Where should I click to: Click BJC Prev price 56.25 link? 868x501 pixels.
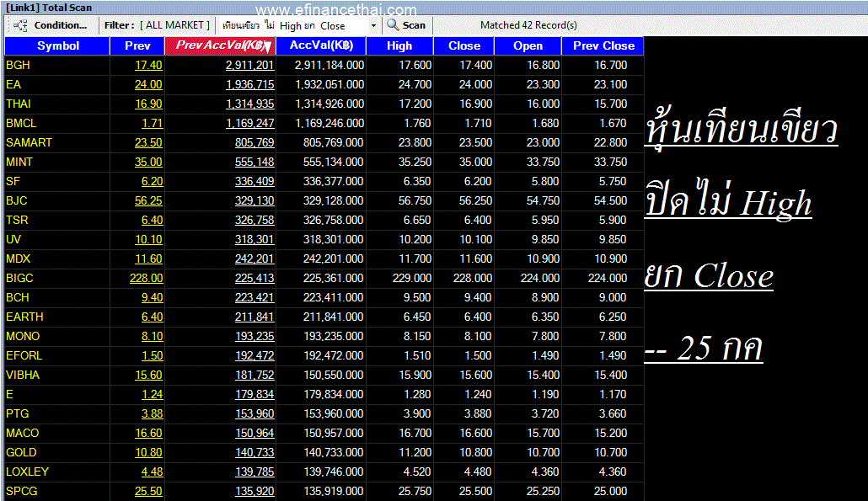[148, 200]
